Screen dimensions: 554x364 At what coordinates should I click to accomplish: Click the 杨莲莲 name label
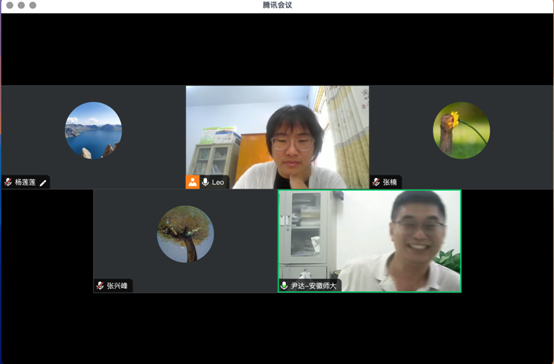25,182
